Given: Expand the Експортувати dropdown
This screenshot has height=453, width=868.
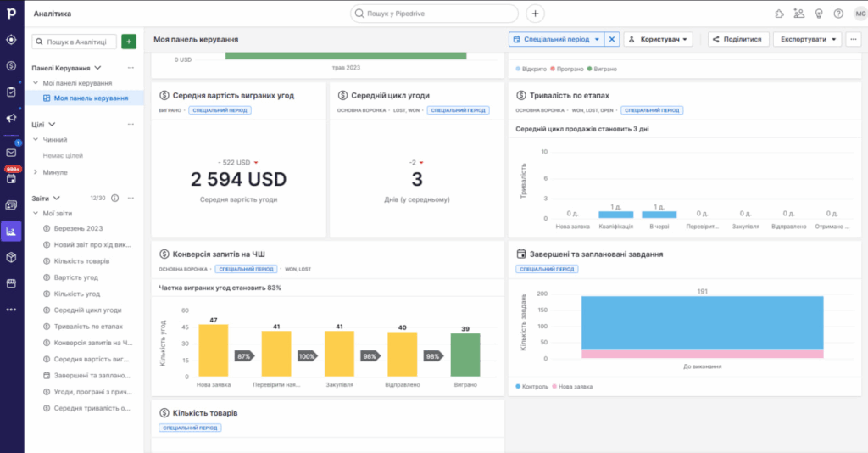Looking at the screenshot, I should [x=807, y=39].
